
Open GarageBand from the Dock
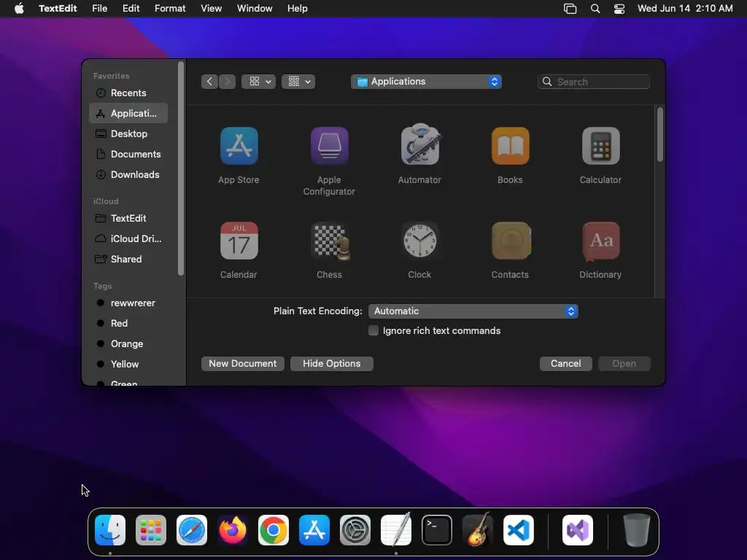pos(478,529)
